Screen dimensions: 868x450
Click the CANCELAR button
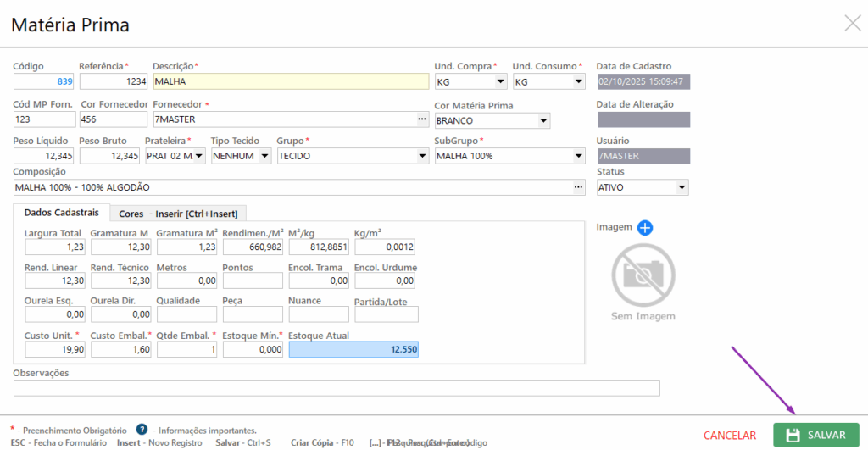click(729, 436)
